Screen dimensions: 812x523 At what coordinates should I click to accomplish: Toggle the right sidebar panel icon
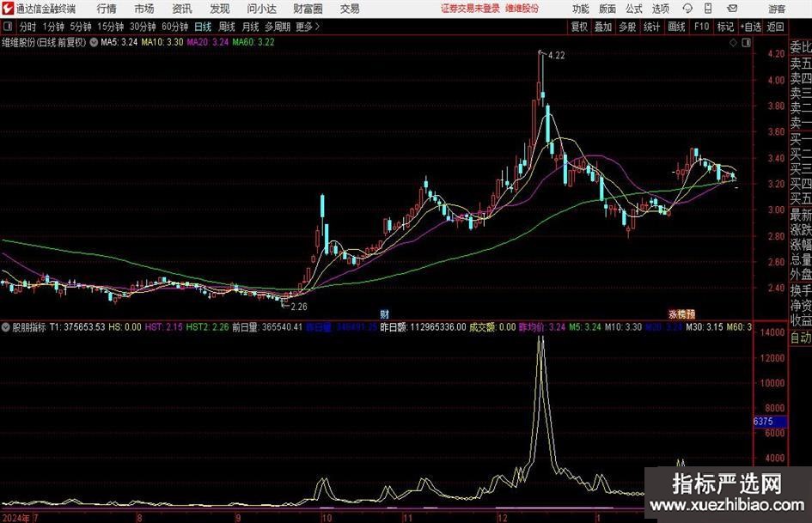[x=746, y=43]
